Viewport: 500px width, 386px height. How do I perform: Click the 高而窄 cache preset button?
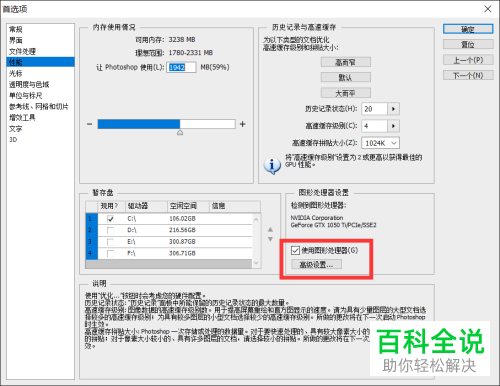pos(346,62)
